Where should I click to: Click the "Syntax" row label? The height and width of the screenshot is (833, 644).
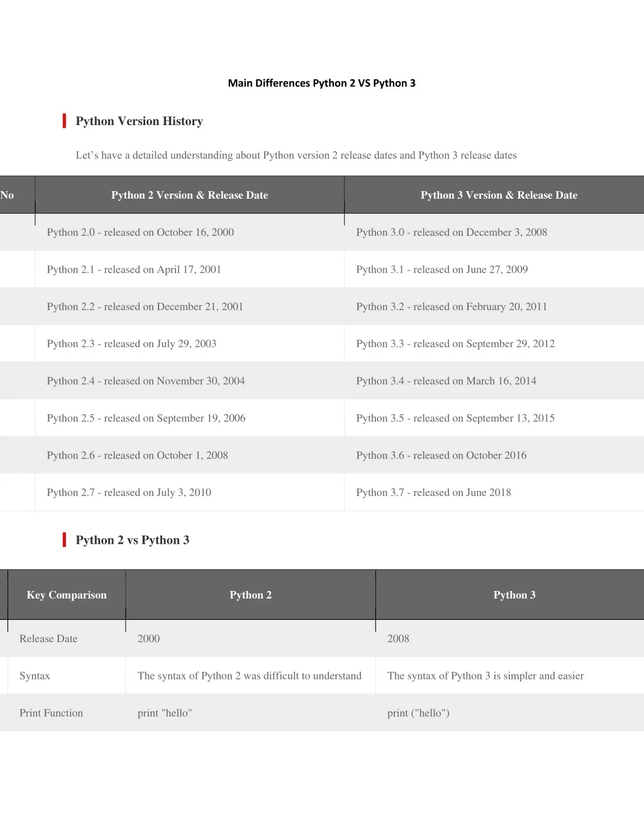35,676
